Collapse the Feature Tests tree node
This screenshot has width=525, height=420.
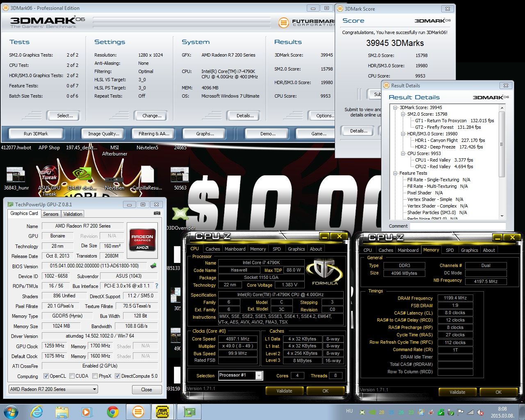point(395,173)
